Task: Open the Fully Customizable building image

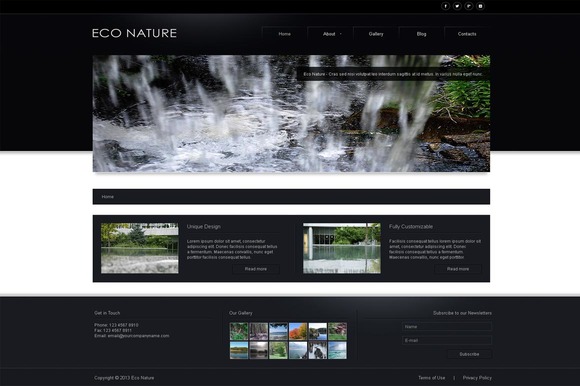Action: tap(342, 248)
